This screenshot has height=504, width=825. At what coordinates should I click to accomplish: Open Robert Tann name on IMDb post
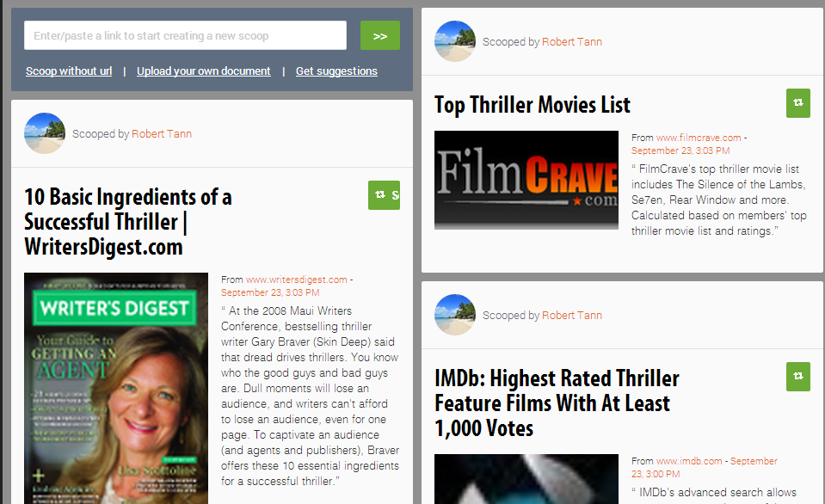tap(572, 315)
